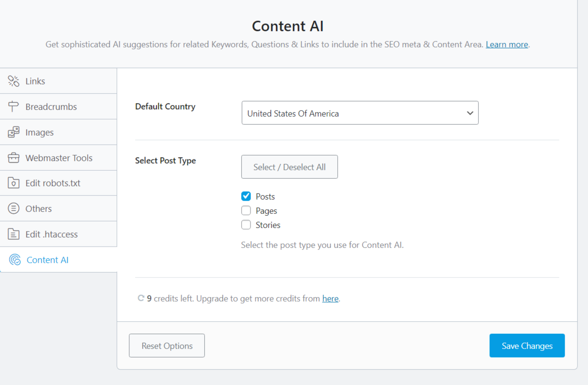Viewport: 588px width, 385px height.
Task: Open the Default Country dropdown
Action: 360,113
